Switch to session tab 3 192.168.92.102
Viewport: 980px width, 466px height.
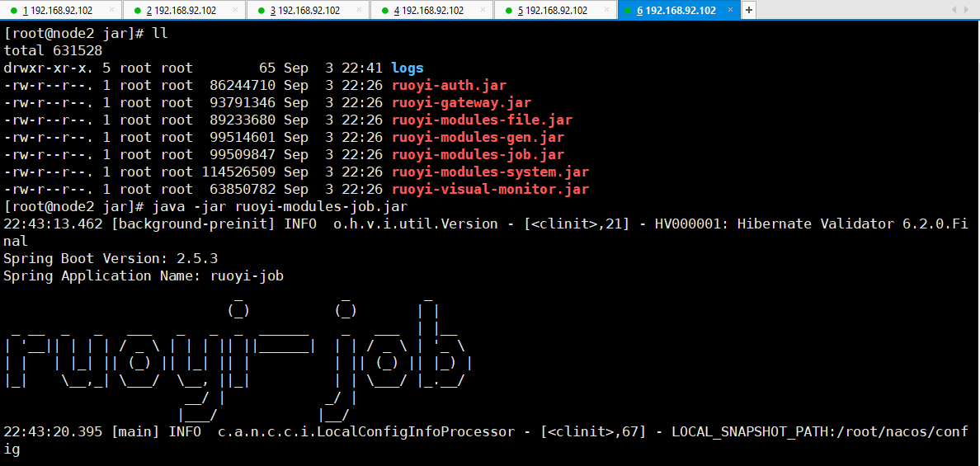point(309,10)
